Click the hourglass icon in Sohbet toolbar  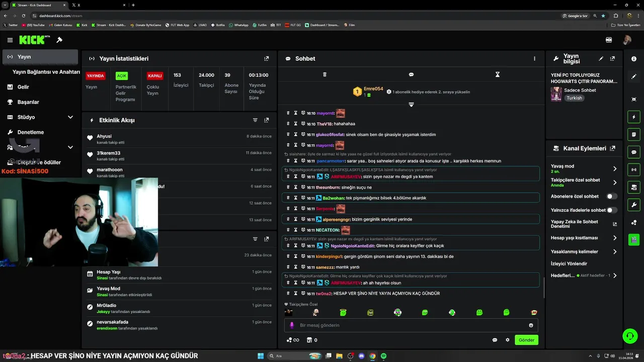coord(498,74)
